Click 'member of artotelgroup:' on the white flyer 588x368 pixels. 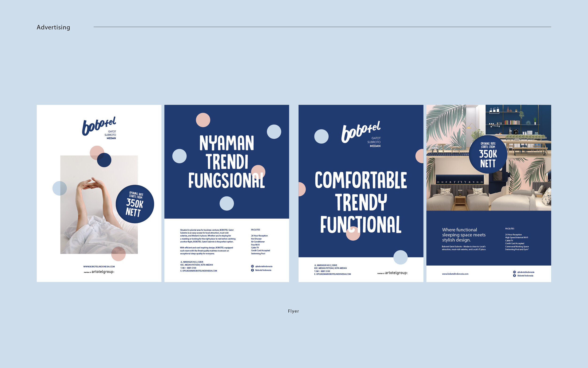coord(99,272)
